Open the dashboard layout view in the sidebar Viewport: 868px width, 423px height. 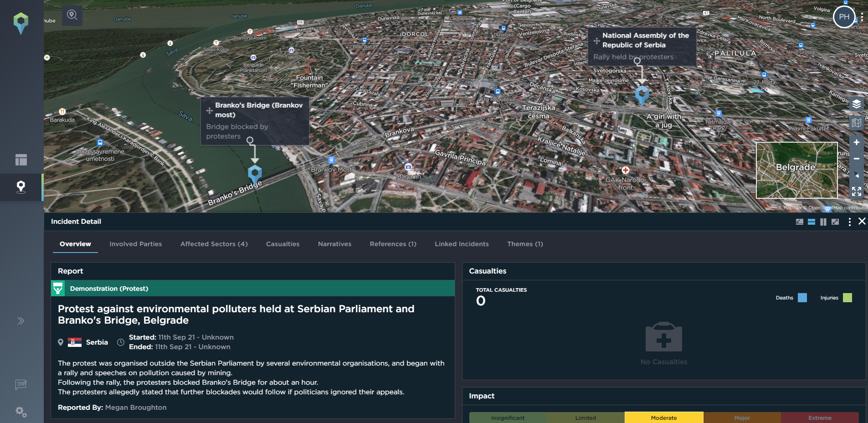coord(21,160)
